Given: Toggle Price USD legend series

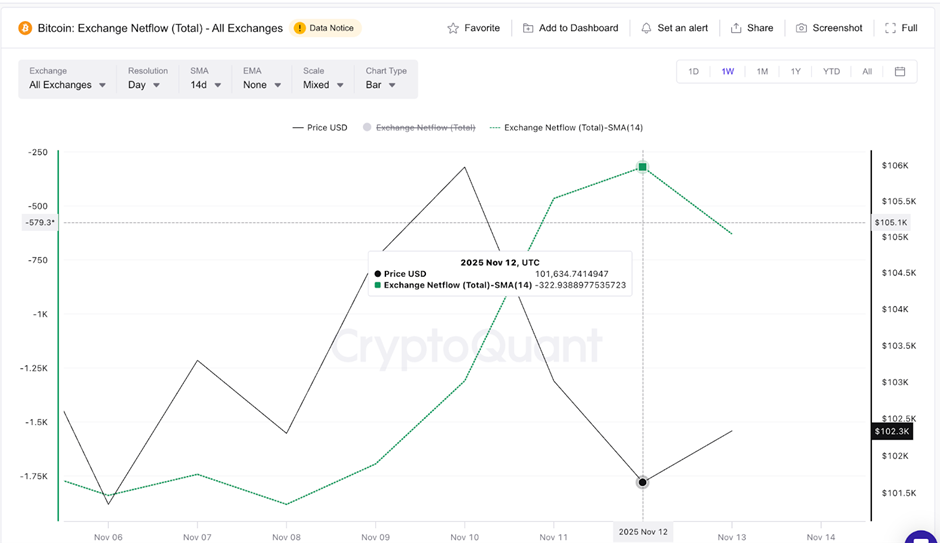Looking at the screenshot, I should coord(319,128).
